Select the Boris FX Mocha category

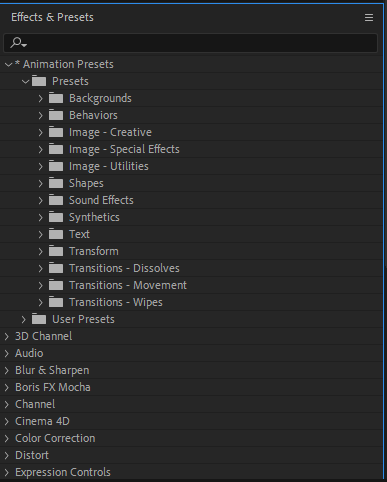(53, 387)
